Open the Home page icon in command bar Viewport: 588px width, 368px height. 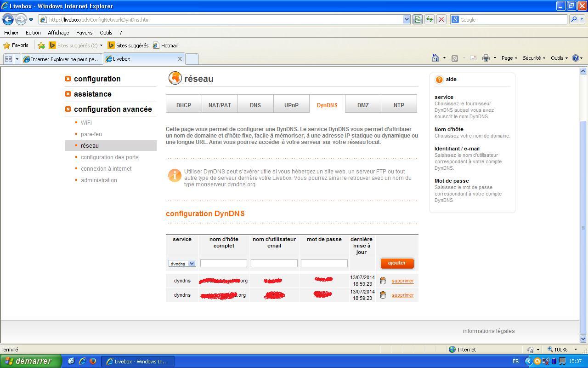[x=435, y=58]
